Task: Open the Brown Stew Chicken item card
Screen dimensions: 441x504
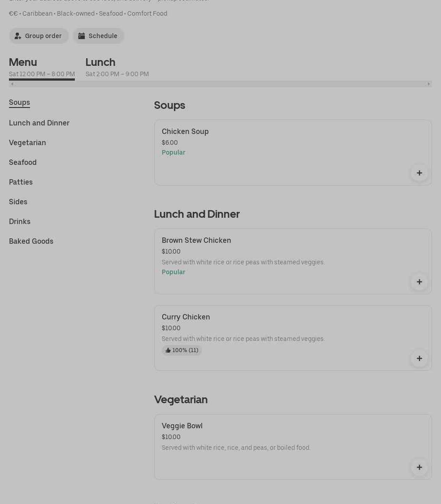Action: [x=269, y=255]
